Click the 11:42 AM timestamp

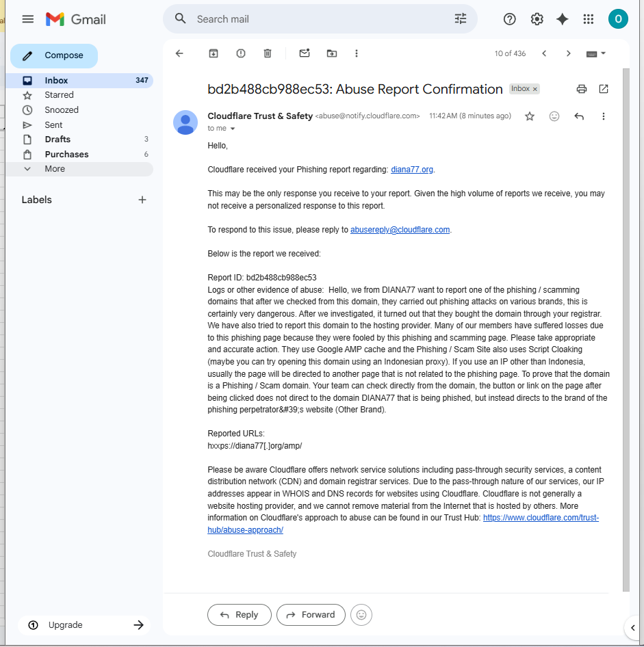(470, 116)
